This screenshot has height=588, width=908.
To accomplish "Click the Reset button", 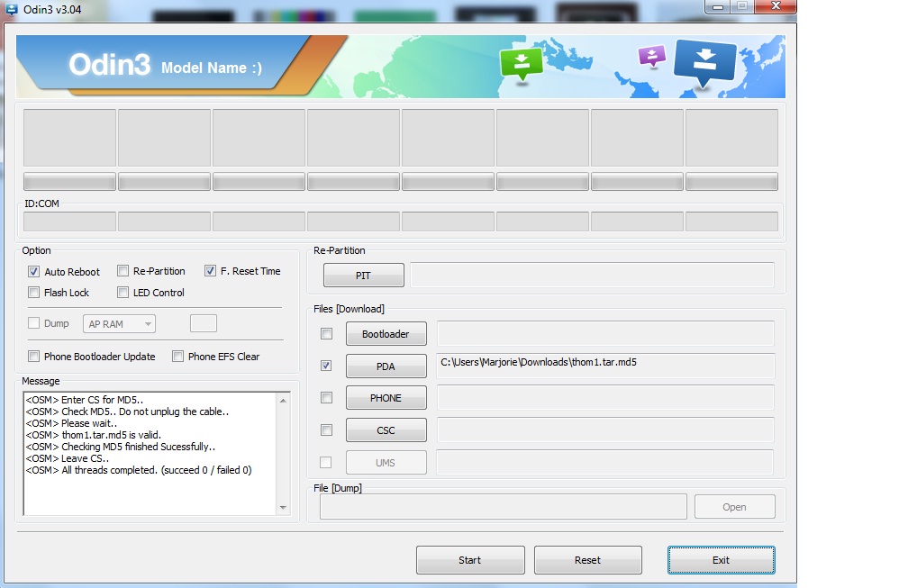I will (587, 560).
